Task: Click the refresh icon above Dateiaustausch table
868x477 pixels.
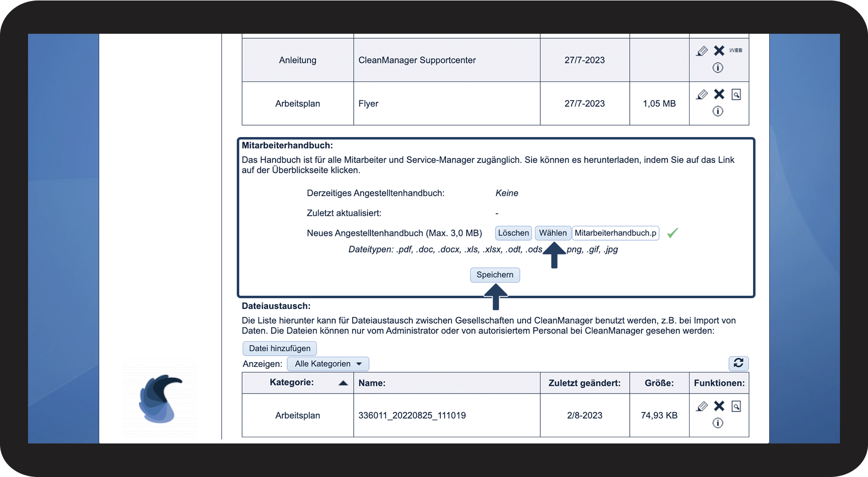Action: point(738,363)
